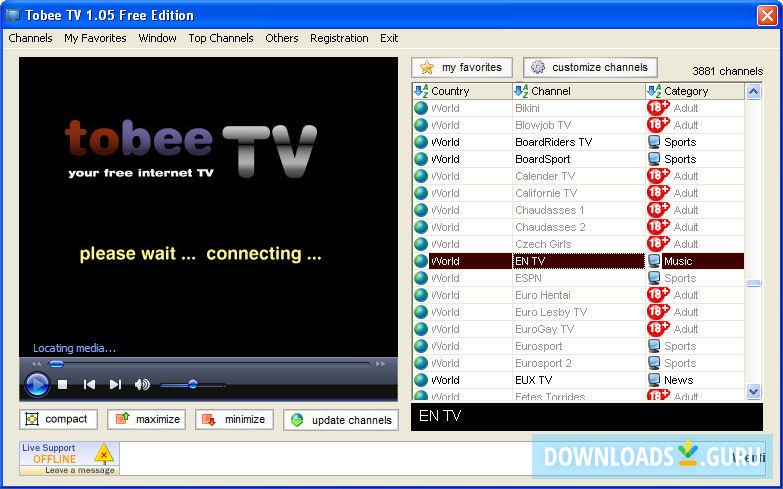
Task: Click the star icon on my favorites
Action: coord(427,67)
